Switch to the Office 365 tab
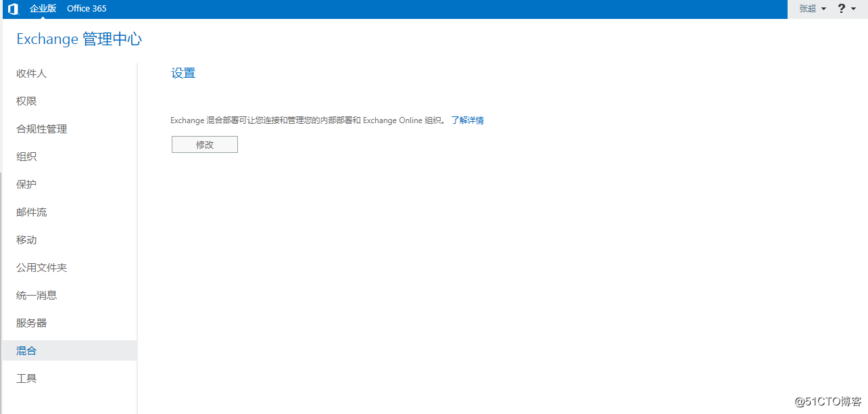Viewport: 868px width, 414px height. pyautogui.click(x=87, y=9)
